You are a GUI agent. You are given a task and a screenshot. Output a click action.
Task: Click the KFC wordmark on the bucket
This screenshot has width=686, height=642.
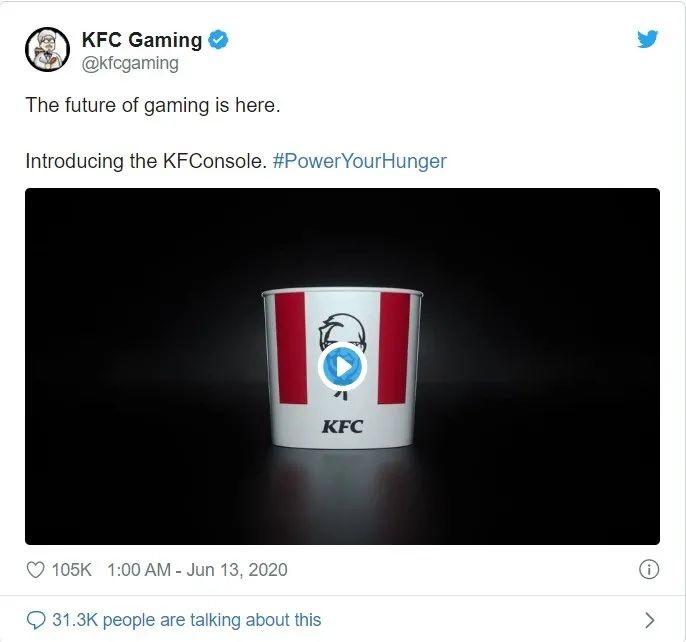point(343,426)
